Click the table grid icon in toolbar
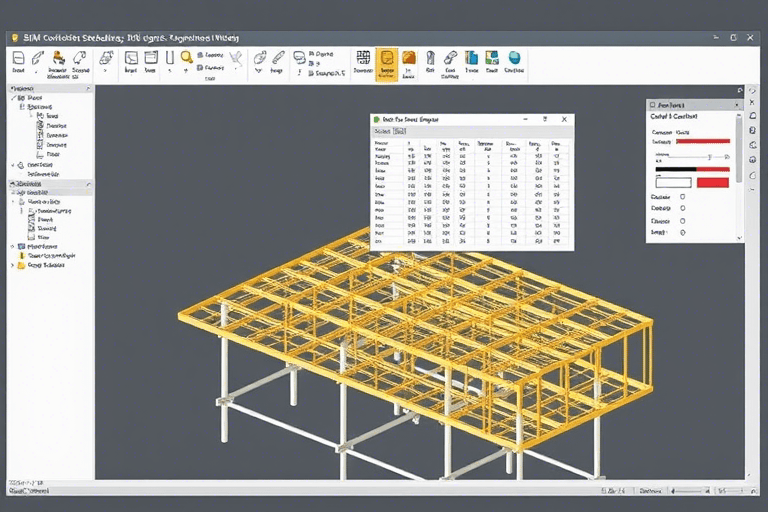This screenshot has width=768, height=512. point(362,58)
